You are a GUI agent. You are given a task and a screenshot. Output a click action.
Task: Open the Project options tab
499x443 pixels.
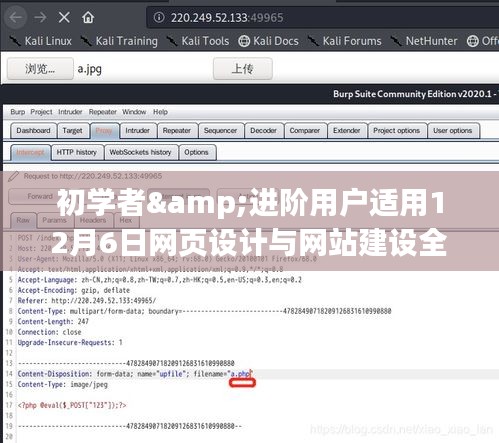coord(397,131)
